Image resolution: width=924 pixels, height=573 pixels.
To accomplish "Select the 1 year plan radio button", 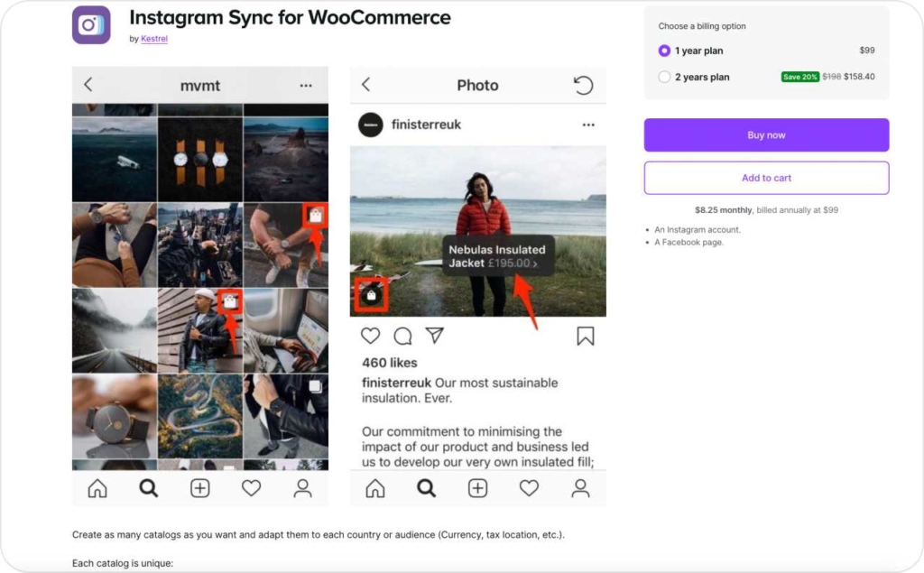I will pos(664,51).
